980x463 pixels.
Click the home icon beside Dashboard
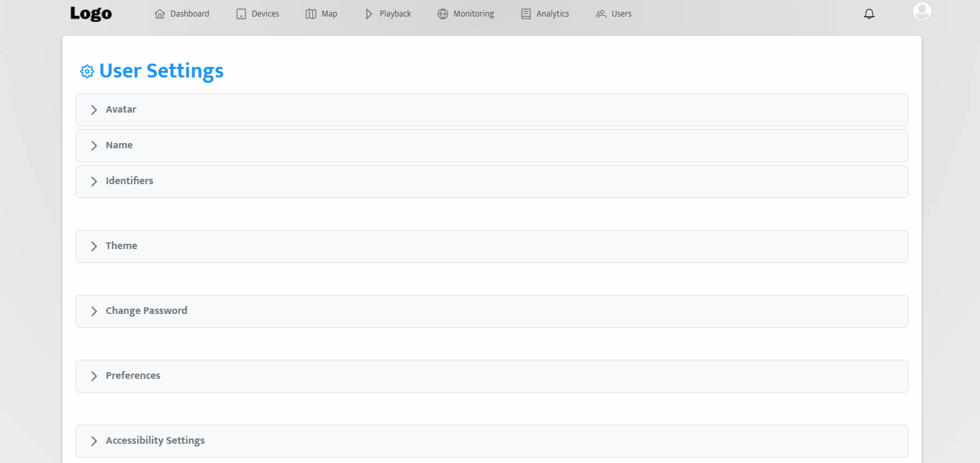click(x=159, y=14)
